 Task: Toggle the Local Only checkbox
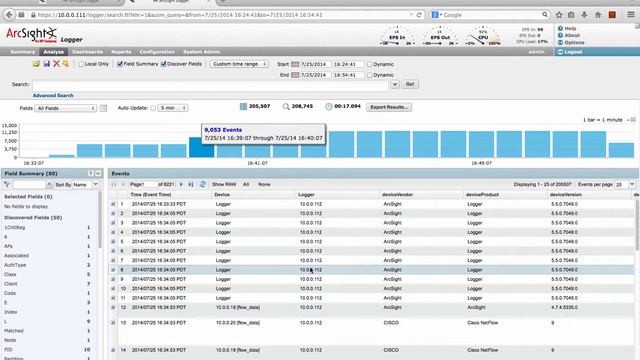point(81,64)
